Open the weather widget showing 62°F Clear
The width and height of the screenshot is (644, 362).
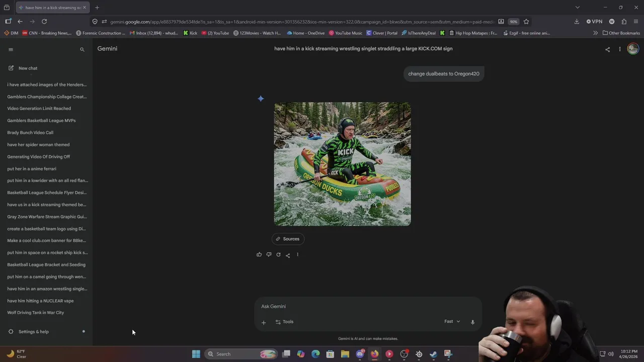[x=16, y=354]
